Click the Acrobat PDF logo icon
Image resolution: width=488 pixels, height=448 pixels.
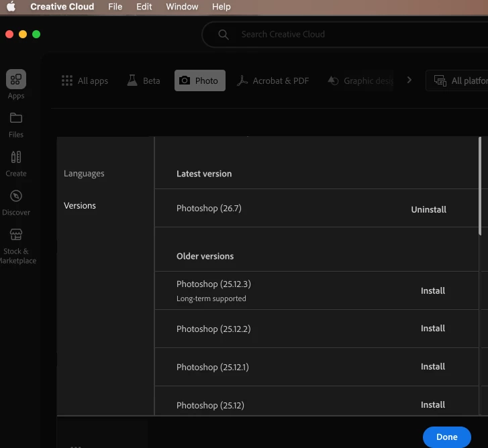(x=242, y=80)
